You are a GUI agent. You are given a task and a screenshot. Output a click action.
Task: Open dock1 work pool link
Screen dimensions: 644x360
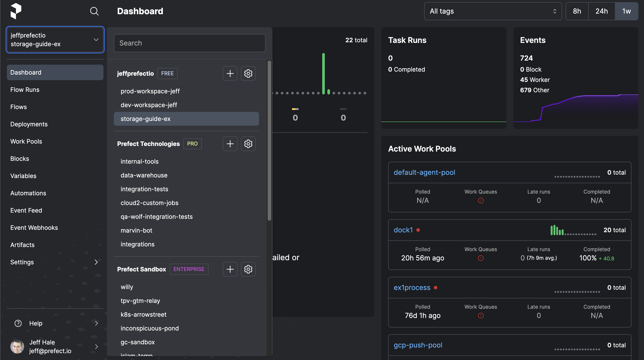tap(403, 230)
